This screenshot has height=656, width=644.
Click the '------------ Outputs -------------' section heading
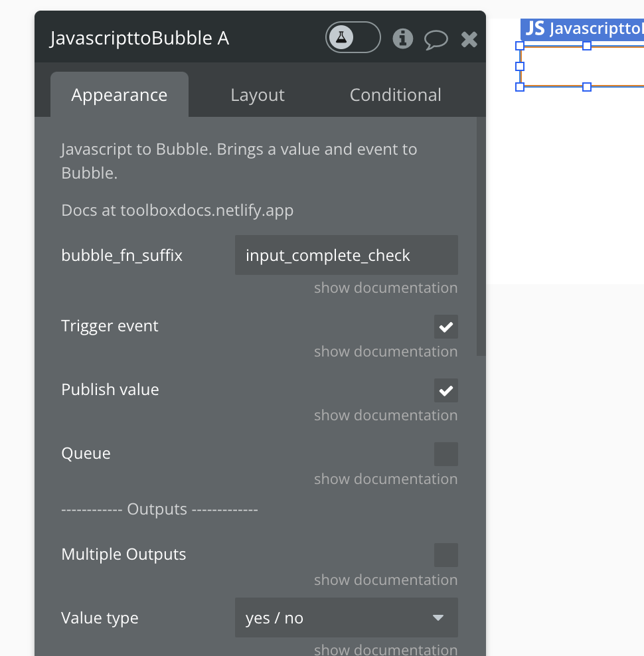click(x=159, y=509)
